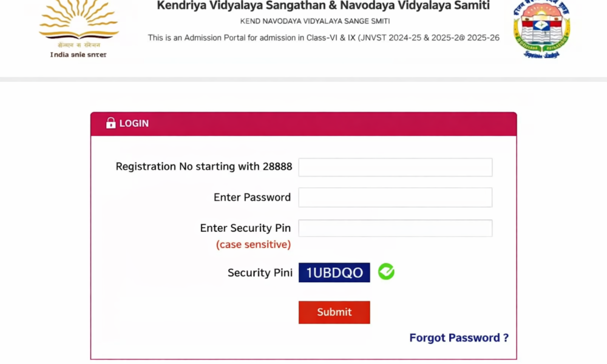Click the Admission Portal description text
The width and height of the screenshot is (607, 364).
324,38
